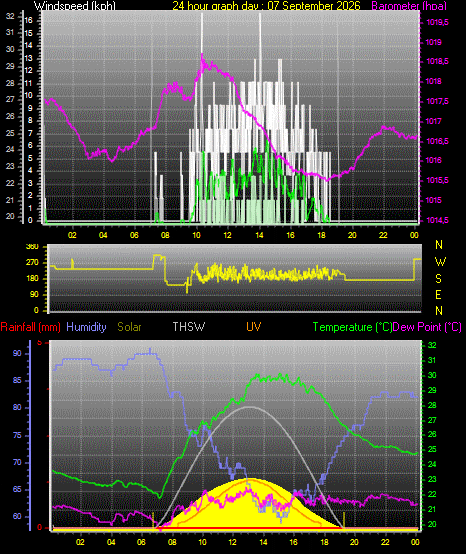The height and width of the screenshot is (554, 466).
Task: Click windspeed axis value 13
Action: click(x=28, y=58)
